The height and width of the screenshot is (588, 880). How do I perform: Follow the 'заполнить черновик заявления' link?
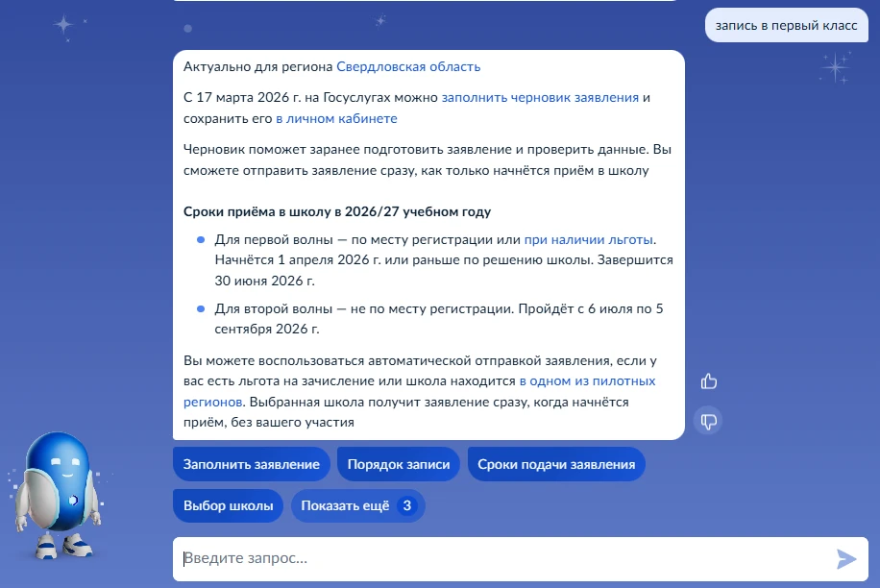coord(540,98)
